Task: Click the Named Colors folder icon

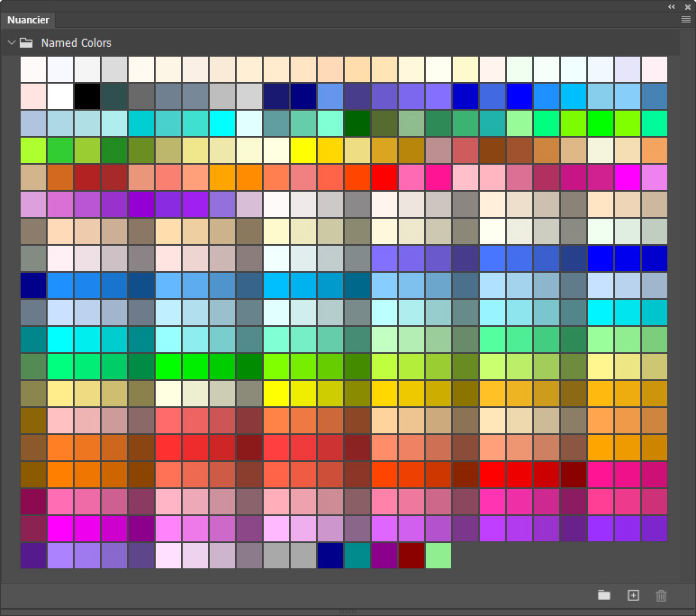Action: (x=26, y=42)
